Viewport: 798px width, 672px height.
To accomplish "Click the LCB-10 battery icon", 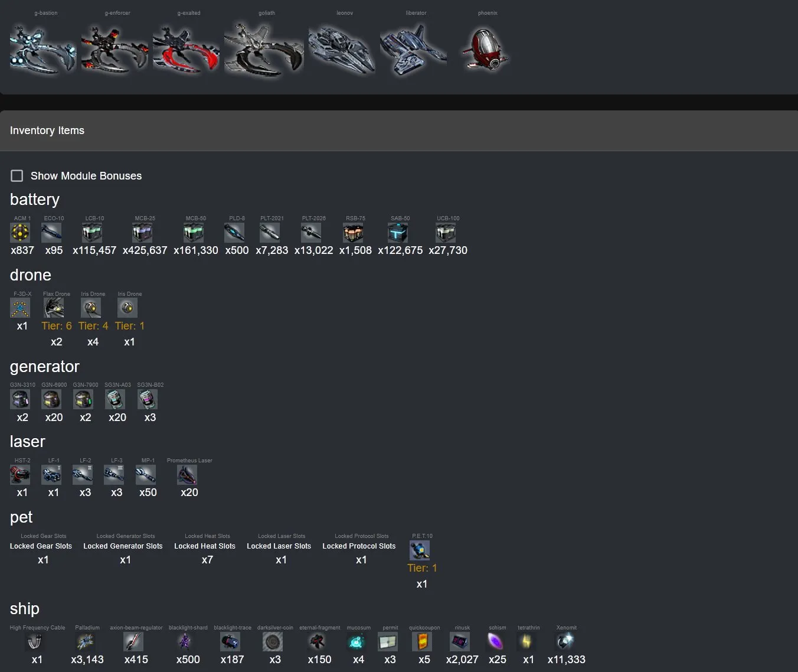I will coord(92,233).
